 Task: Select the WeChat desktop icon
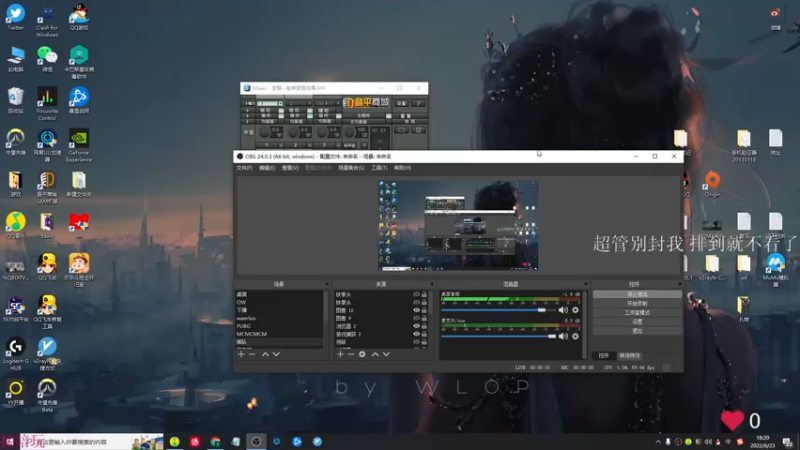pyautogui.click(x=47, y=59)
